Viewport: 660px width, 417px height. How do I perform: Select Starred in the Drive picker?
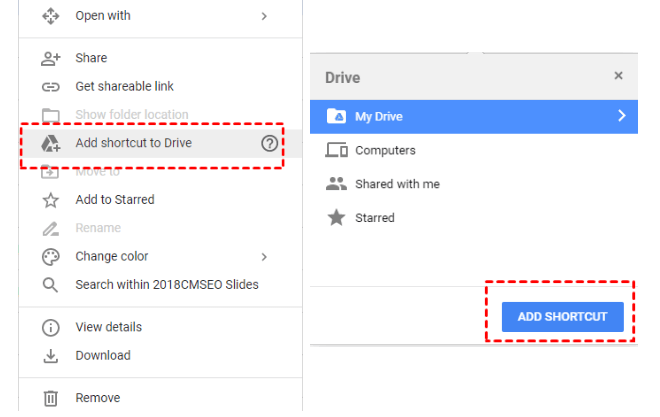pyautogui.click(x=474, y=218)
